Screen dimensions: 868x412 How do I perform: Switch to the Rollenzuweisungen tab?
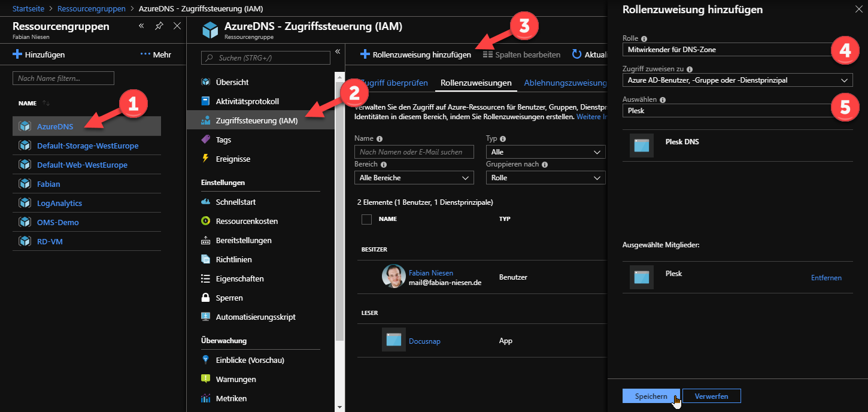coord(476,83)
